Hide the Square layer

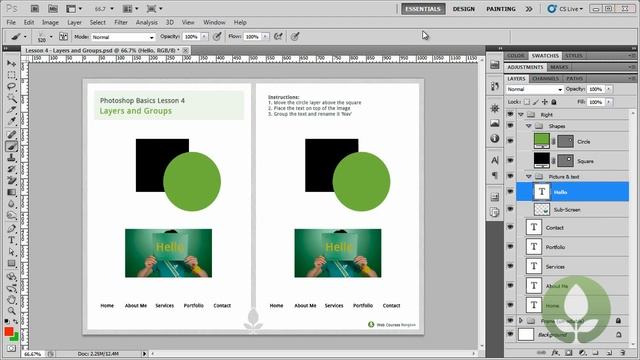point(510,160)
